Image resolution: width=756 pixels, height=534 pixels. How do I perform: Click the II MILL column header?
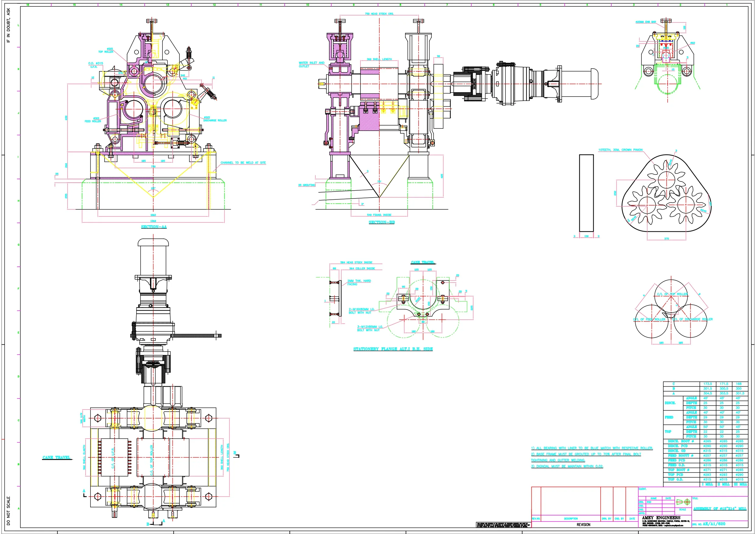723,484
